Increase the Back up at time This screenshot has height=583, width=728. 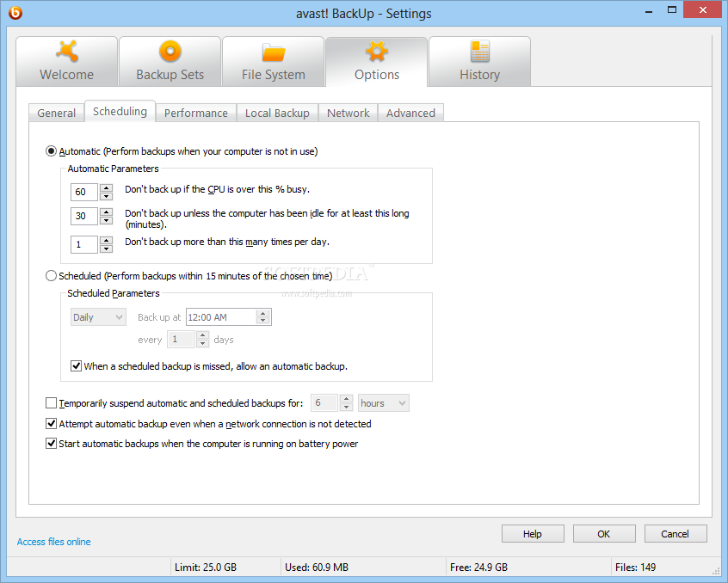click(262, 313)
